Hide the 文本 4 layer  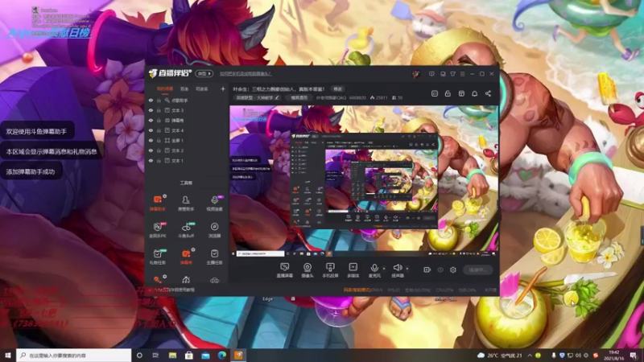151,130
